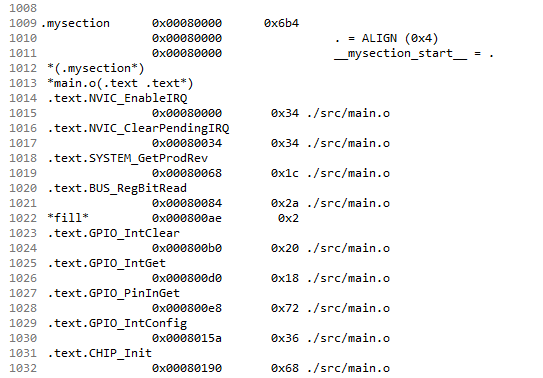Click the 0x6b4 section size value
543x378 pixels.
pyautogui.click(x=281, y=23)
